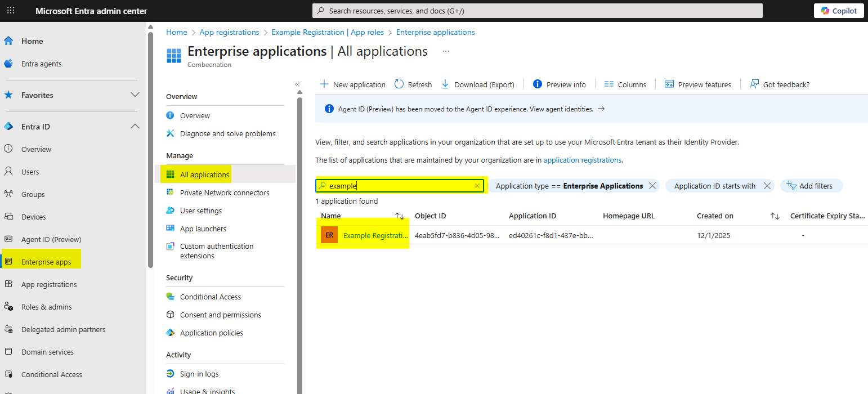Download the applications export
The width and height of the screenshot is (868, 394).
click(478, 84)
